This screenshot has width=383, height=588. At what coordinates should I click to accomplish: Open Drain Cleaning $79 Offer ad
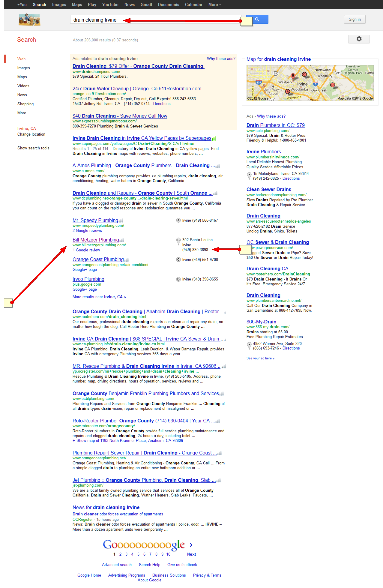[x=138, y=66]
